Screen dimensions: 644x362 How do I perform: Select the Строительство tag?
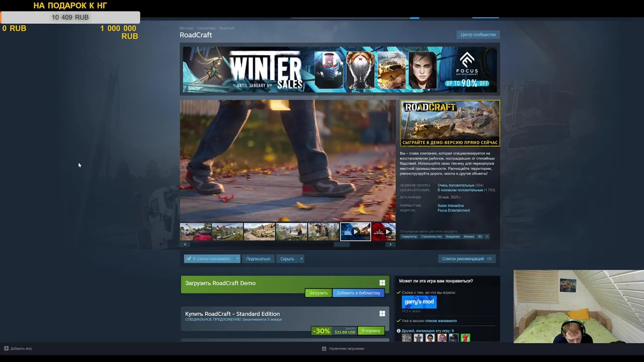(431, 236)
